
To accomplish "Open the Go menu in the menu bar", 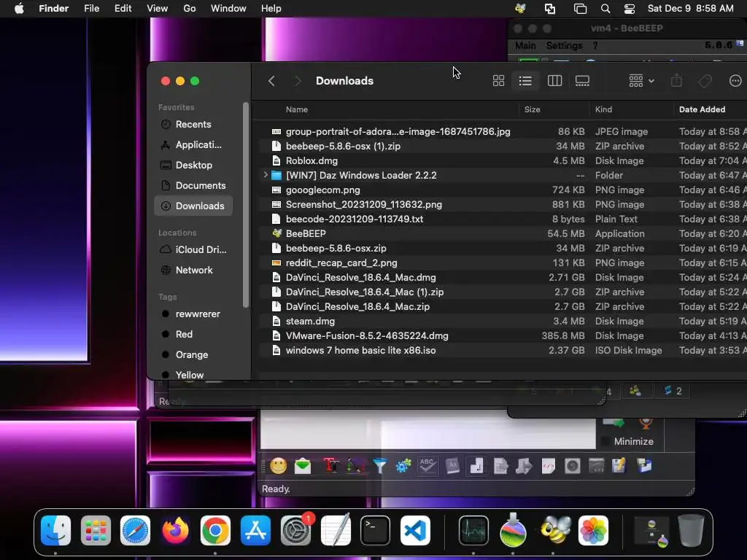I will click(190, 9).
